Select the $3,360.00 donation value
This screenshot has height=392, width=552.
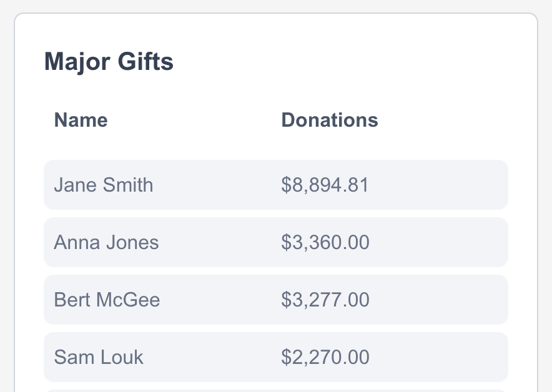pos(325,242)
